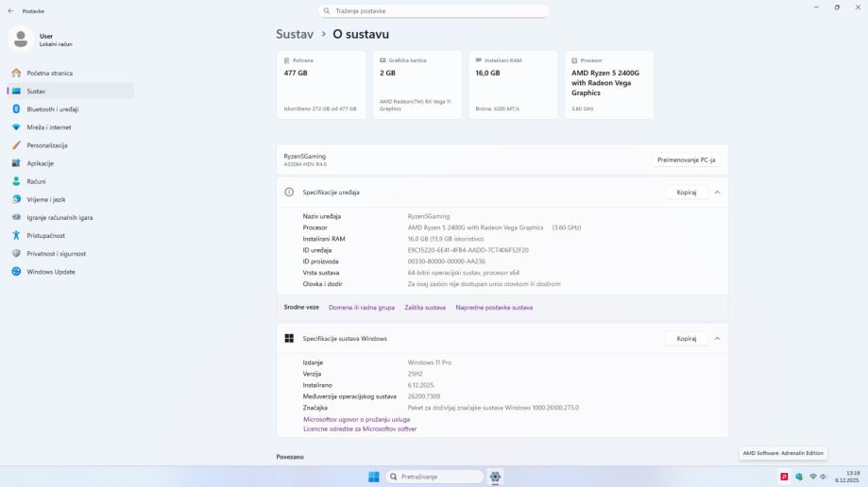Collapse Specifikacije sustava Windows section chevron
Viewport: 868px width, 487px height.
click(x=717, y=338)
